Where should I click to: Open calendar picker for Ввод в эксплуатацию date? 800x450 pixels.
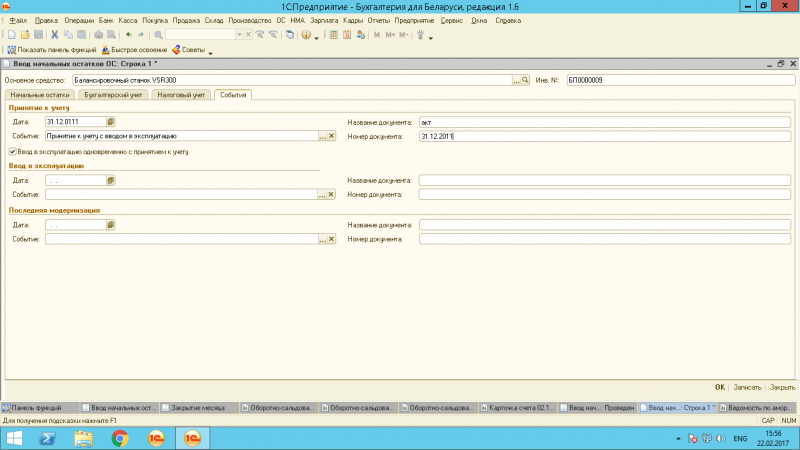(111, 180)
